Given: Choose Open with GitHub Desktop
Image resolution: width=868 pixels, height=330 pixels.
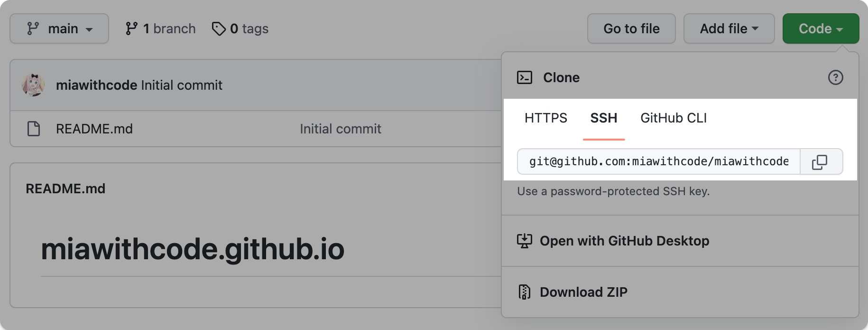Looking at the screenshot, I should (x=624, y=241).
